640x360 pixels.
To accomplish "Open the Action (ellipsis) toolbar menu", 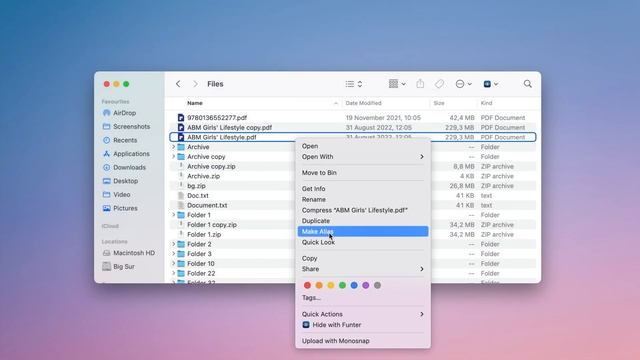I will (463, 84).
